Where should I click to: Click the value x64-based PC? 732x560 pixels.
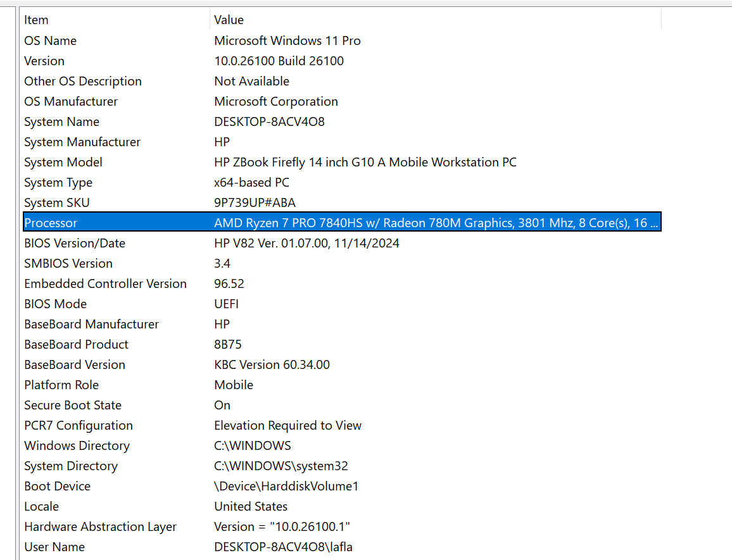coord(251,182)
